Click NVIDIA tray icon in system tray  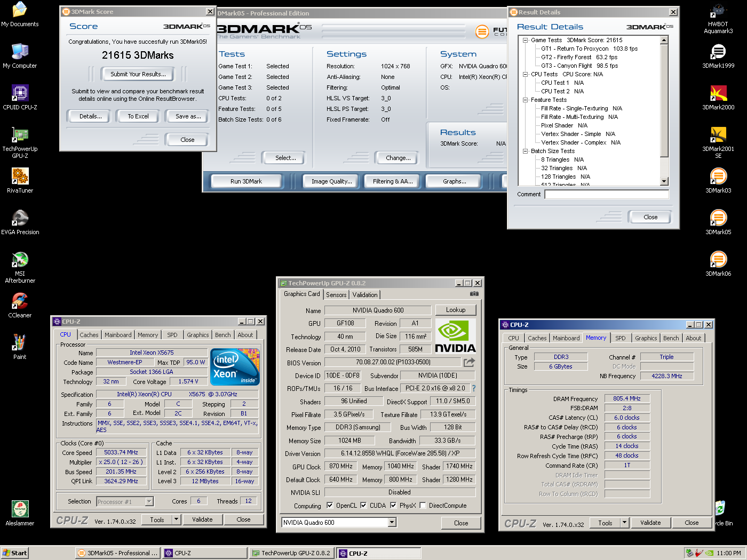709,553
